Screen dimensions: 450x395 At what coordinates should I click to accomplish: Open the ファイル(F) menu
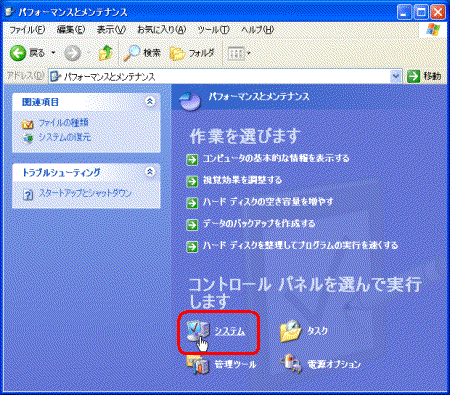pyautogui.click(x=27, y=30)
